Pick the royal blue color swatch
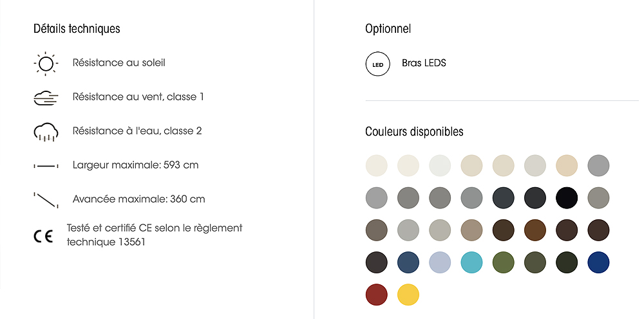 [598, 262]
